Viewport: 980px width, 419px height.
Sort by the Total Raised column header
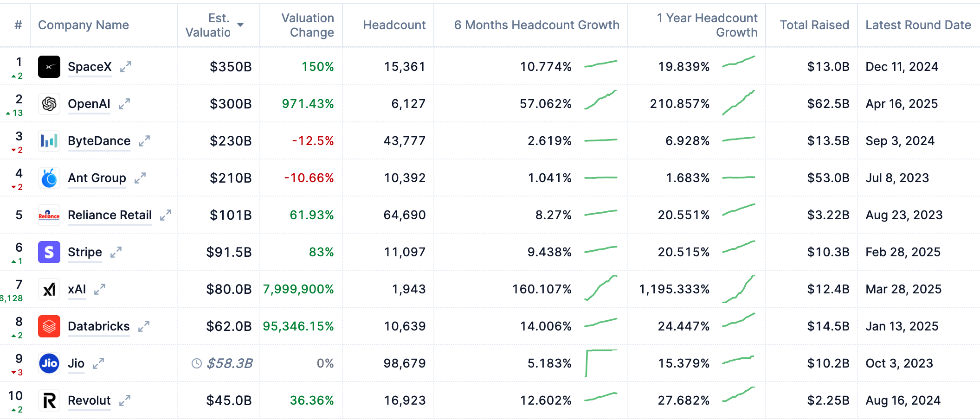point(815,25)
